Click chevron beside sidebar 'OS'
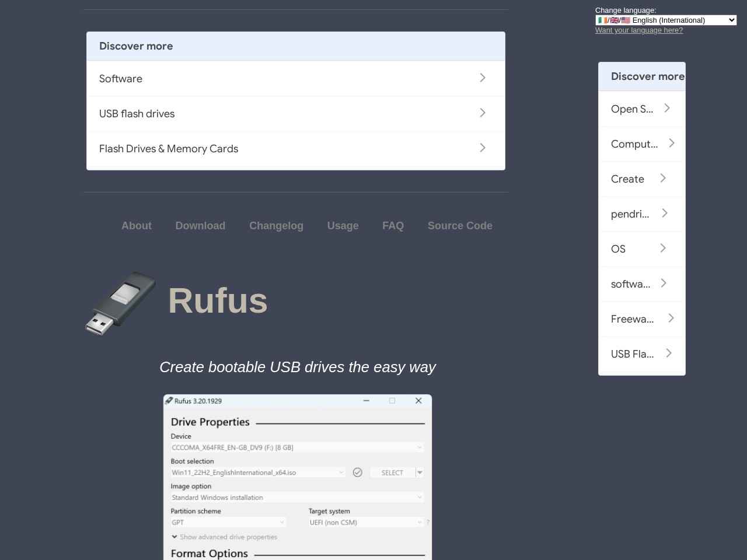 pyautogui.click(x=663, y=248)
